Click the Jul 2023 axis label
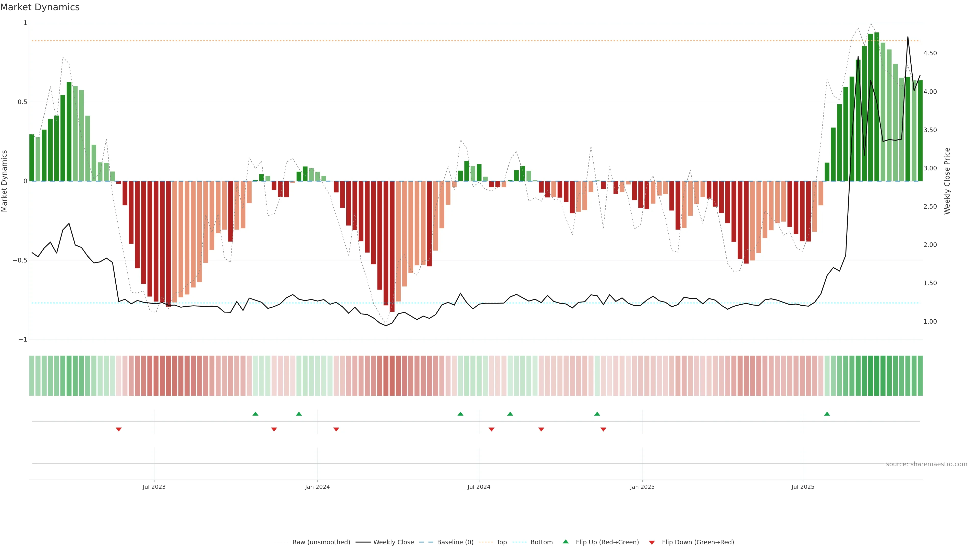 [154, 487]
